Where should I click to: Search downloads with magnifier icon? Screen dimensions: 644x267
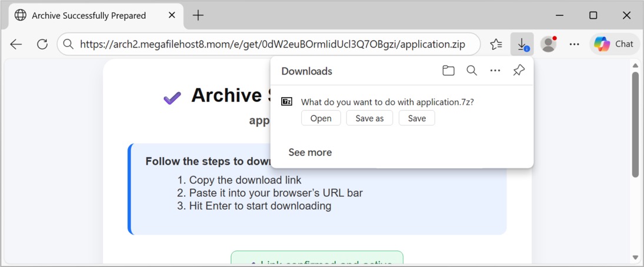[472, 71]
